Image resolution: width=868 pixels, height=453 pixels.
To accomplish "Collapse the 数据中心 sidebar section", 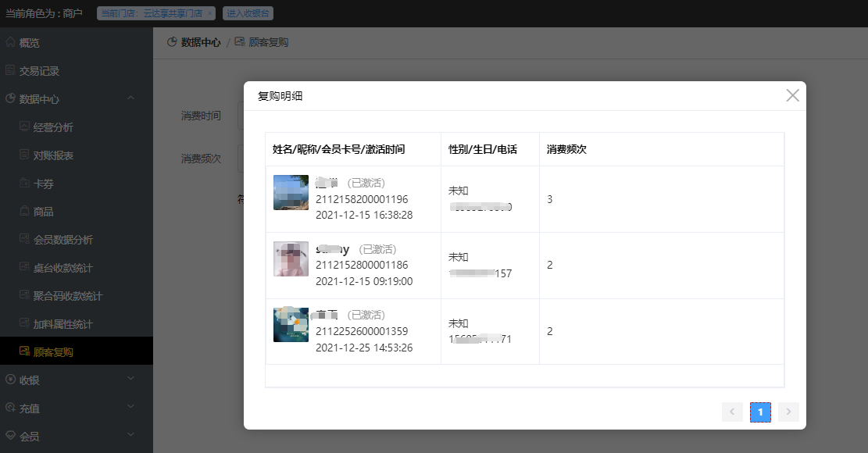I will [77, 99].
